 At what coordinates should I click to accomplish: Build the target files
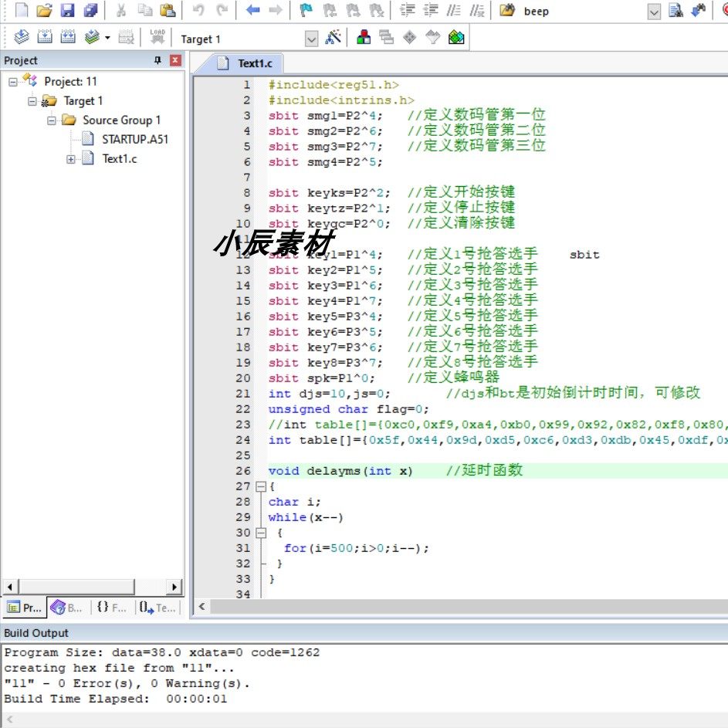pos(45,37)
